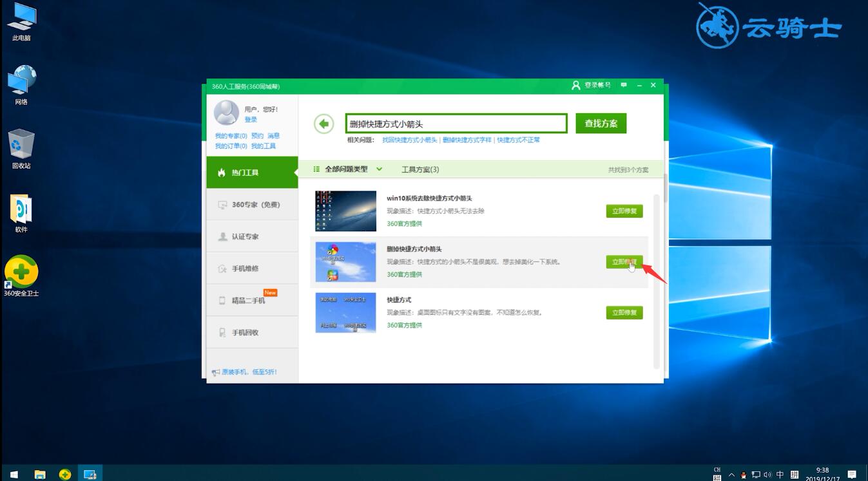This screenshot has height=481, width=868.
Task: Open 网络 desktop icon
Action: click(x=21, y=85)
